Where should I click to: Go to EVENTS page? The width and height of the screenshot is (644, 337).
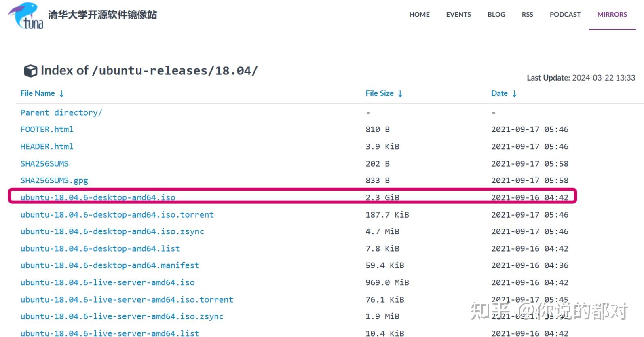(458, 15)
